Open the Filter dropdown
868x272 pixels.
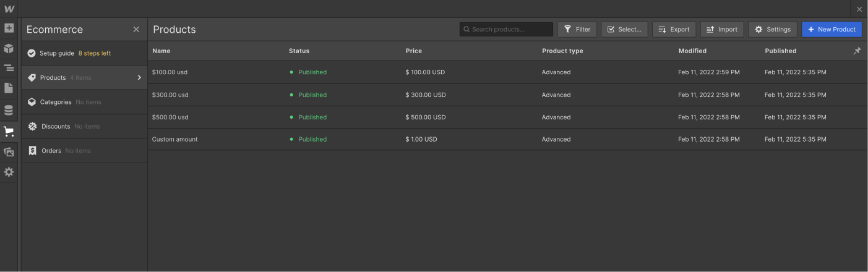577,30
